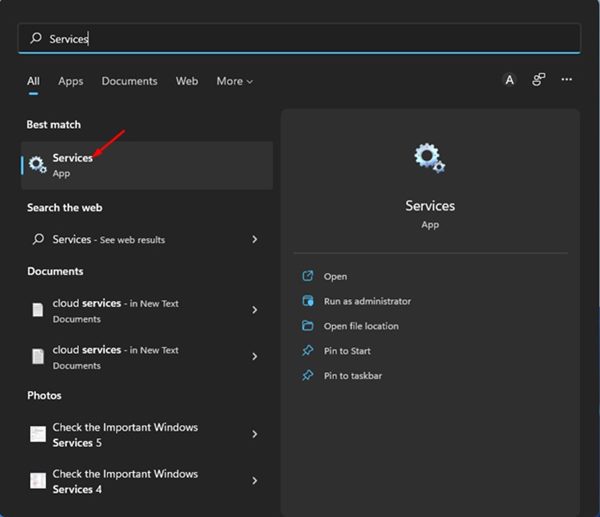Click the Pin to Start icon
This screenshot has height=517, width=600.
(x=307, y=351)
